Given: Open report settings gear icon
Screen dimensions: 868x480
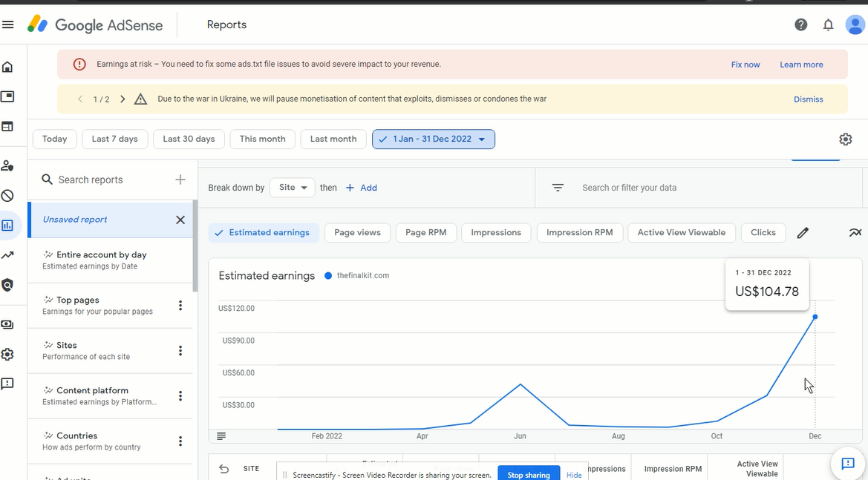Looking at the screenshot, I should (845, 139).
